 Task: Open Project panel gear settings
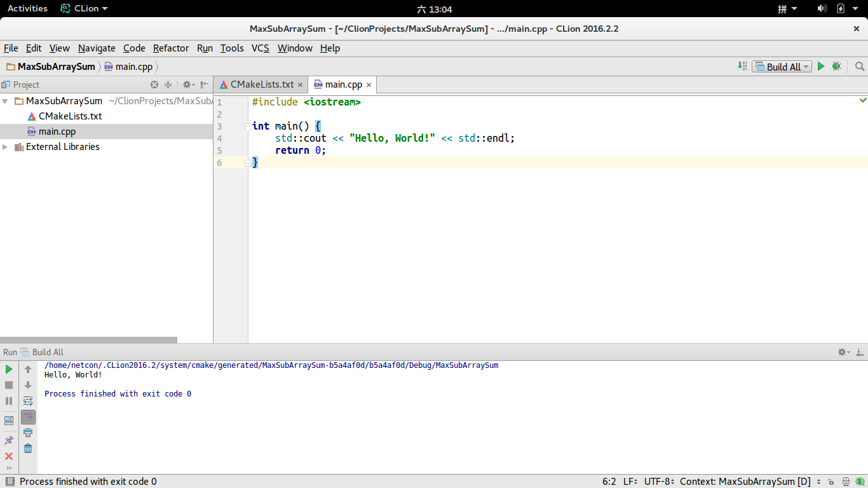187,85
